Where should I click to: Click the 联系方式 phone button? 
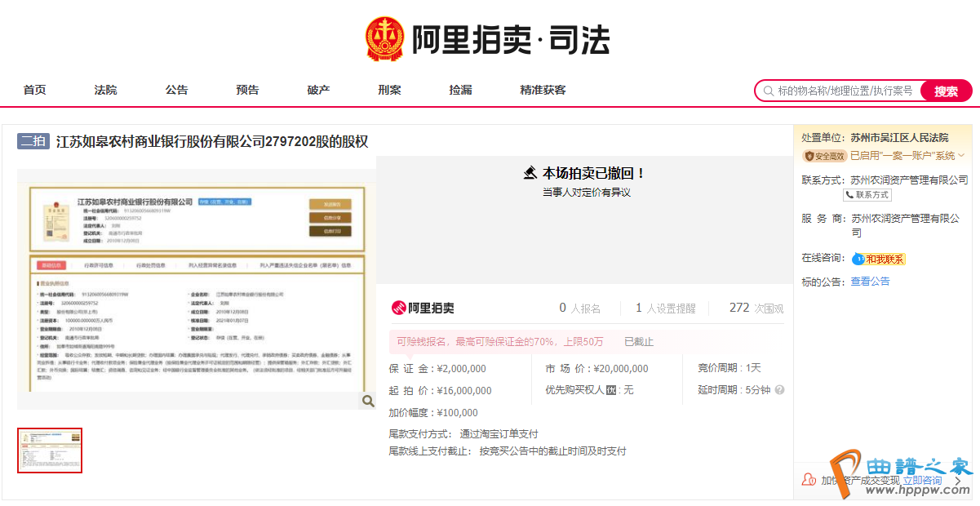coord(867,195)
